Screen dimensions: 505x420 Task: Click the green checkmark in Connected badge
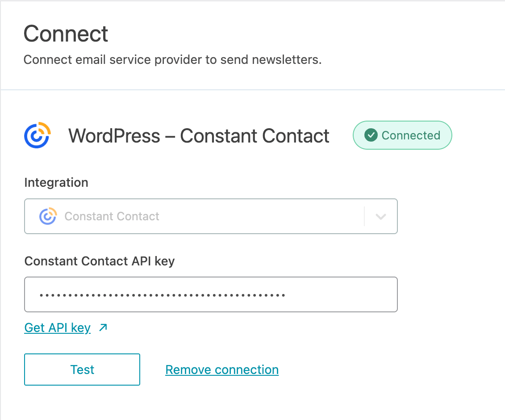coord(371,135)
